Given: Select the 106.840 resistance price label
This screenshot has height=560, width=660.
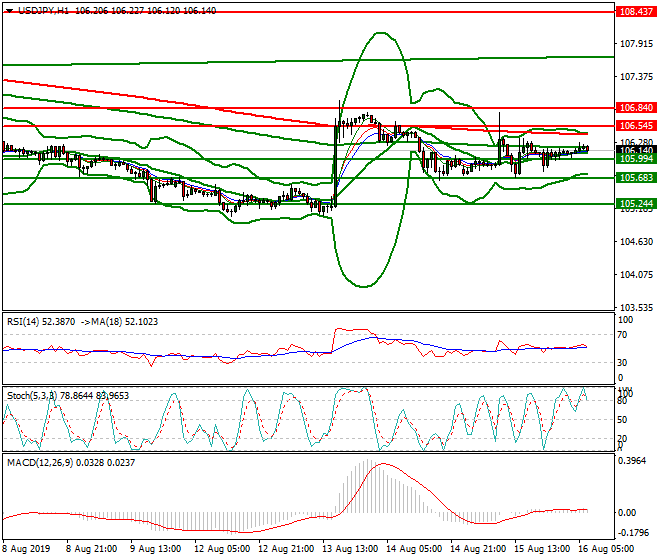Looking at the screenshot, I should click(636, 108).
